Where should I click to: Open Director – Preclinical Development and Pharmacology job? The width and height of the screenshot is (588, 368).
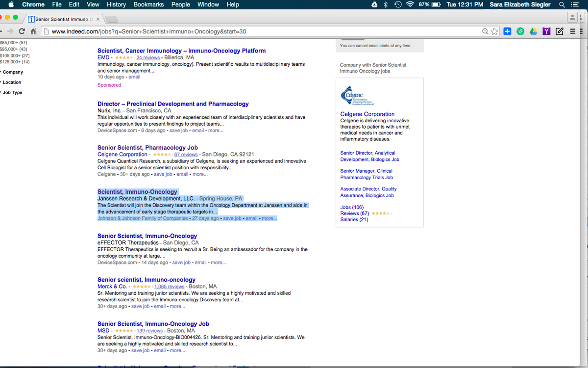pyautogui.click(x=173, y=104)
